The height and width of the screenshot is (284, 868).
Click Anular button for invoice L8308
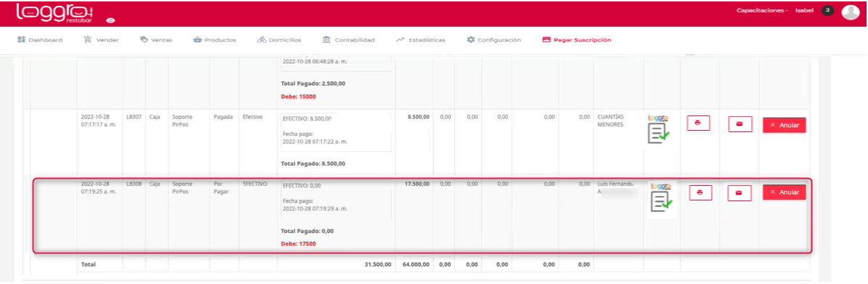tap(784, 192)
